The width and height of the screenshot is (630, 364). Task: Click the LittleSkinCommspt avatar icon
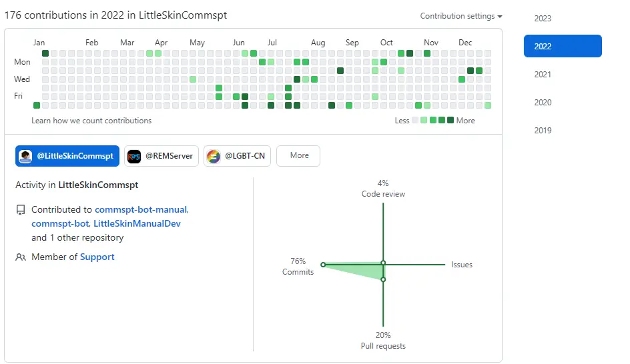25,156
